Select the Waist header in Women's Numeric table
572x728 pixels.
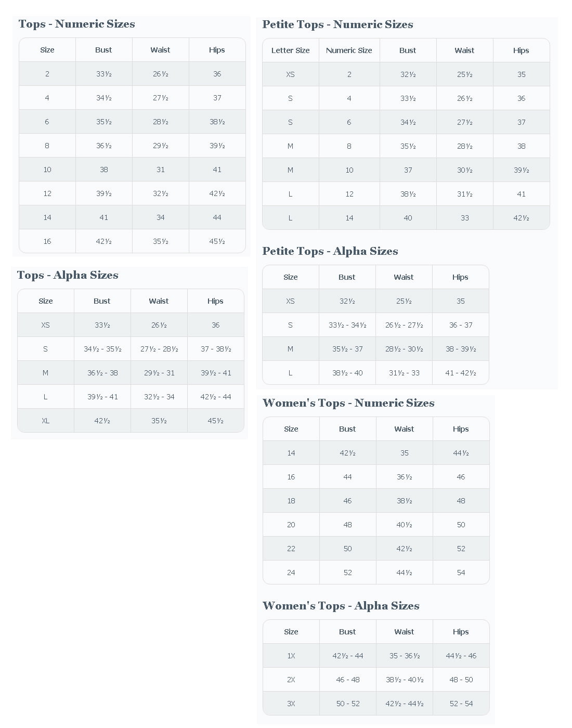coord(404,429)
